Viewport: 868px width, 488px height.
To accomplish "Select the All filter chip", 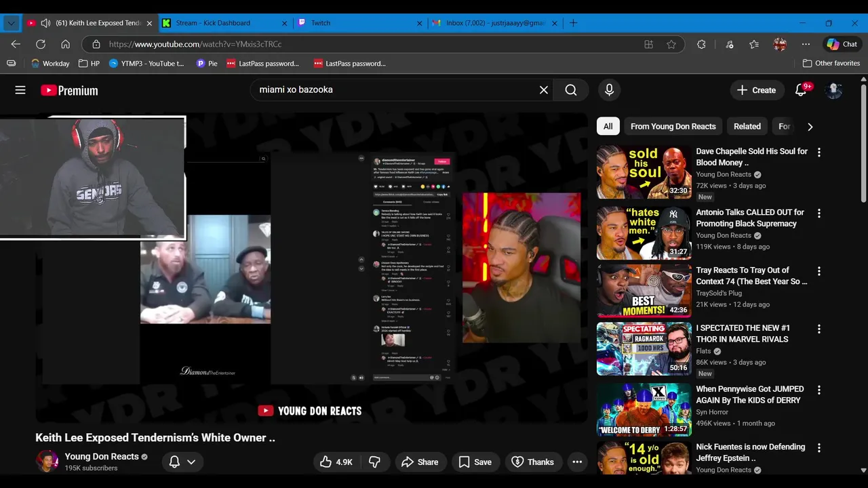I will click(608, 126).
